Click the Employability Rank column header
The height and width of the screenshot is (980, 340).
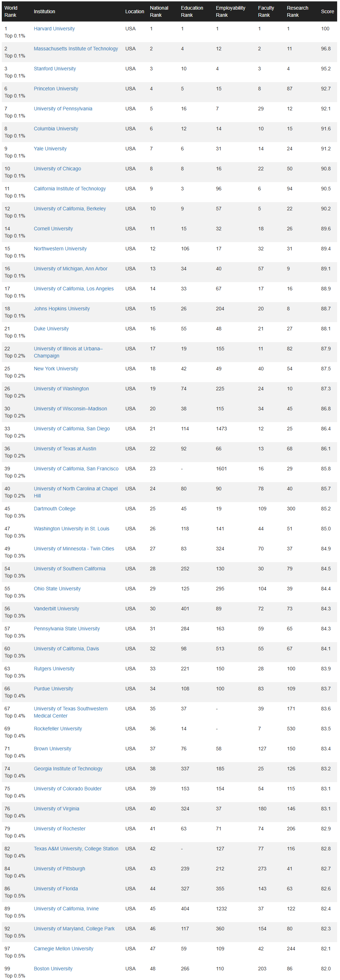tap(230, 11)
